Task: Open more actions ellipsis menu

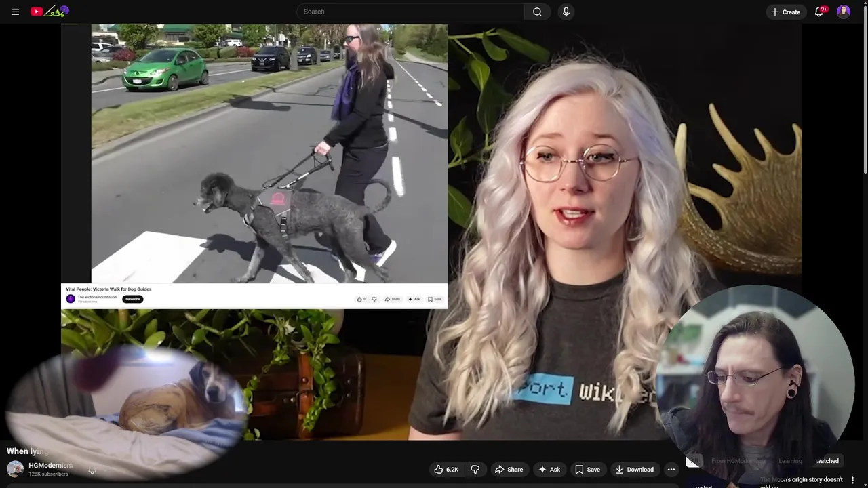Action: click(x=671, y=469)
